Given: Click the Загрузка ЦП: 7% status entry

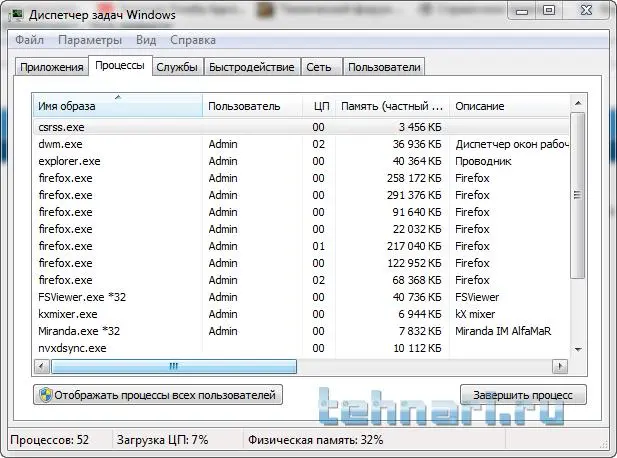Looking at the screenshot, I should pos(163,440).
